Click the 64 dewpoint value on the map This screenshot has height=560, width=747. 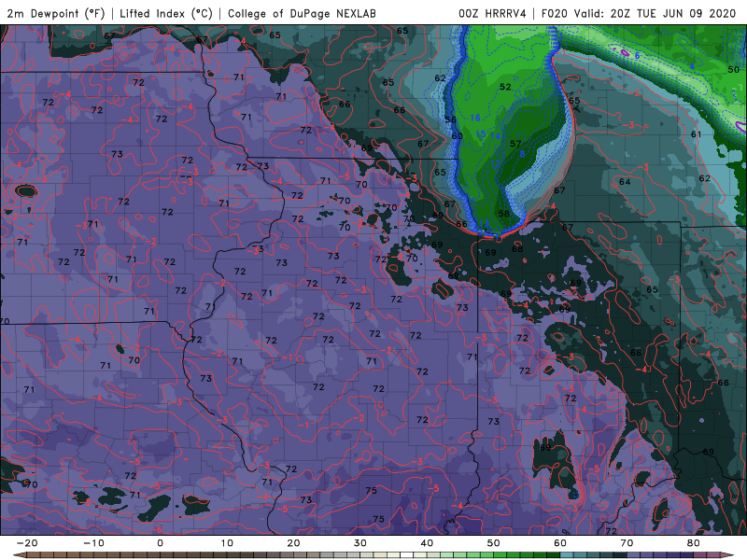click(x=625, y=182)
